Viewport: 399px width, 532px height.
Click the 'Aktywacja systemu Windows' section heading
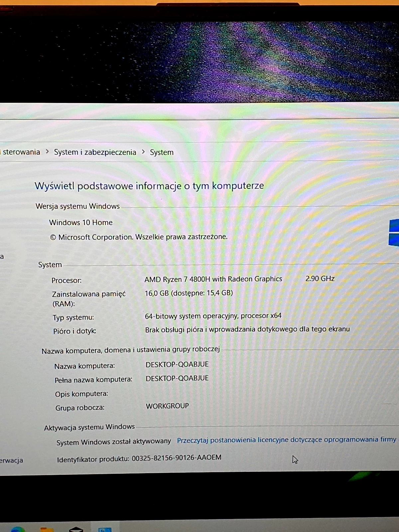89,427
